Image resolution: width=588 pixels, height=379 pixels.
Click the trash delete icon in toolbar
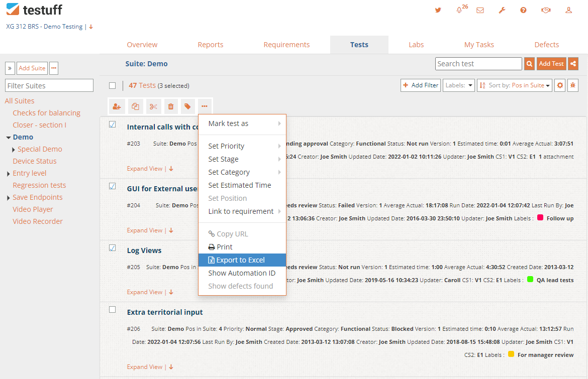[x=171, y=106]
